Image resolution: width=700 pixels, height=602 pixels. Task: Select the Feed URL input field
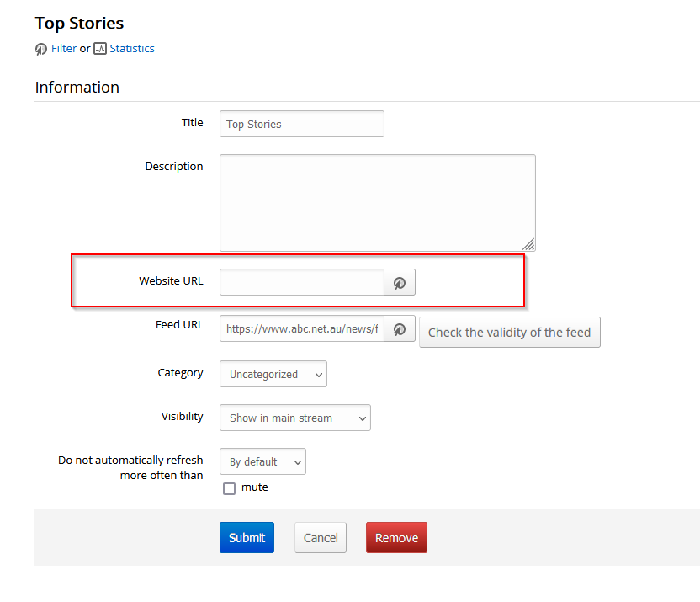(301, 329)
